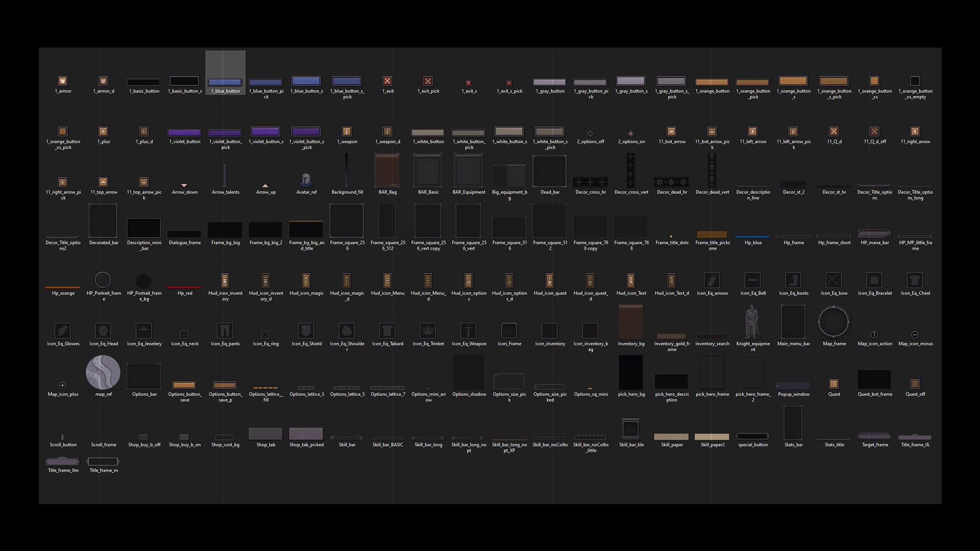Click the Map_frame circular asset
980x551 pixels.
pos(834,322)
